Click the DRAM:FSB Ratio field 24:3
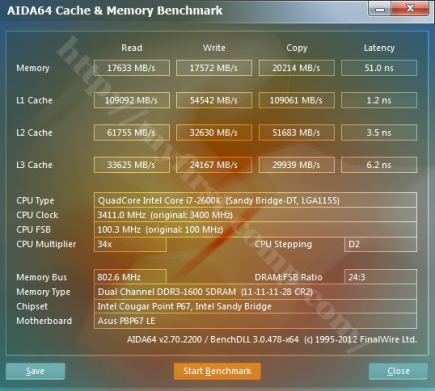This screenshot has height=391, width=435. (380, 277)
